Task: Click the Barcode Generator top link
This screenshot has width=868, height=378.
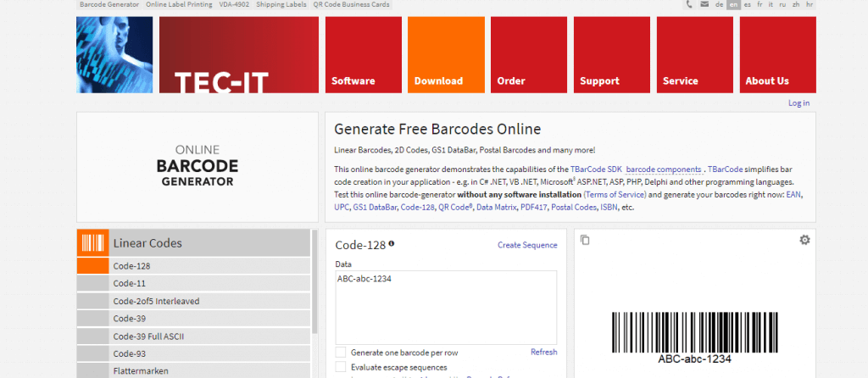Action: click(x=109, y=4)
